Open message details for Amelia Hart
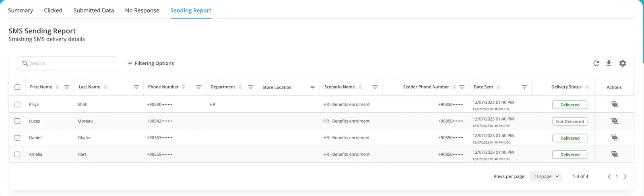The height and width of the screenshot is (196, 644). [x=615, y=155]
